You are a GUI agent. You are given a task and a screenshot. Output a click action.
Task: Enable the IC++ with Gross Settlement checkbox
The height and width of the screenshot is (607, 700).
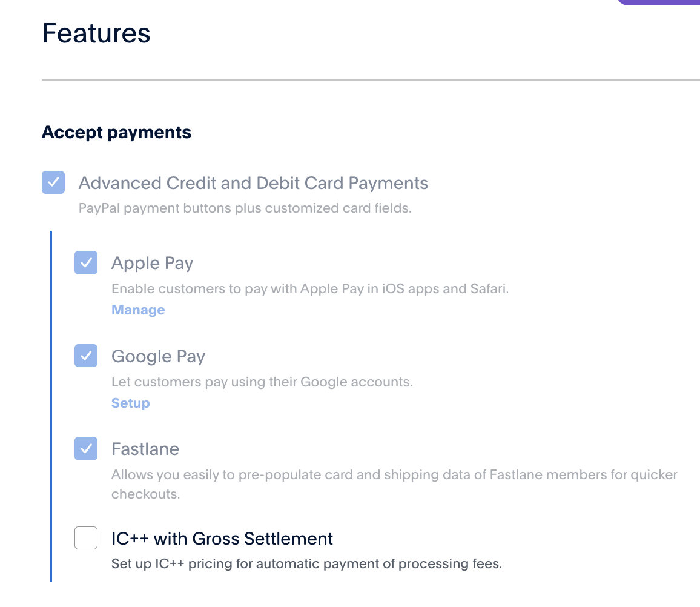[86, 538]
